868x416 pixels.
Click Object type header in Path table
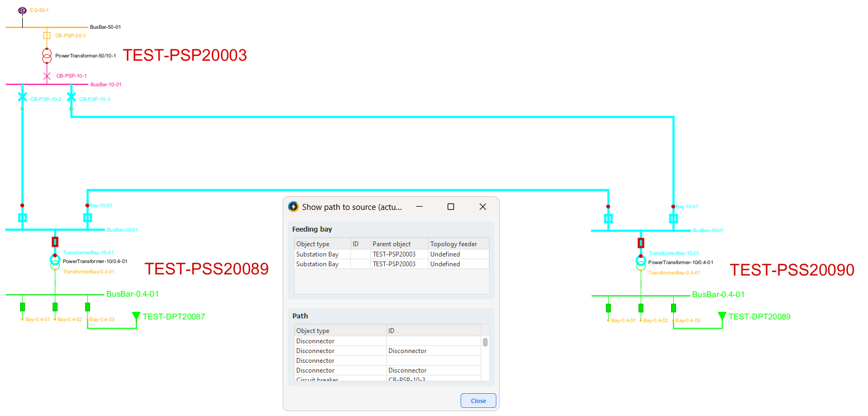coord(340,331)
